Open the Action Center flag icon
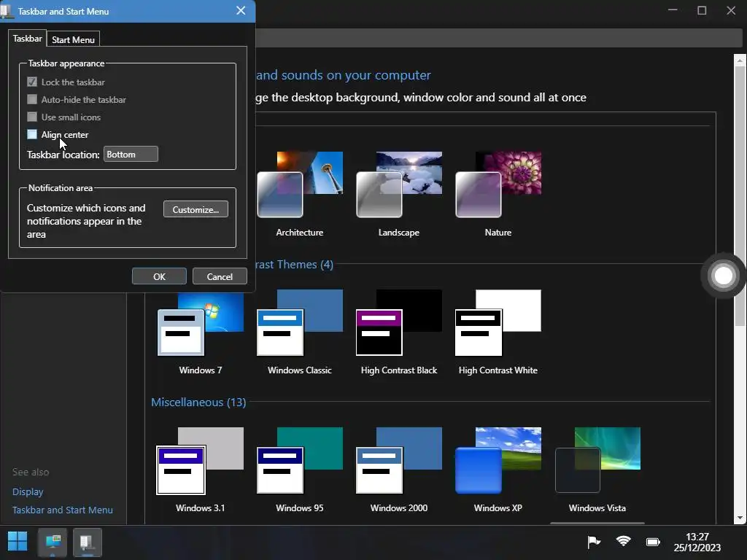This screenshot has width=747, height=560. [x=594, y=542]
